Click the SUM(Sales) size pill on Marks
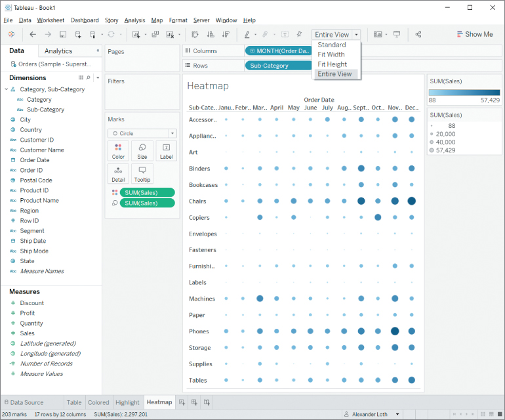 [x=148, y=203]
